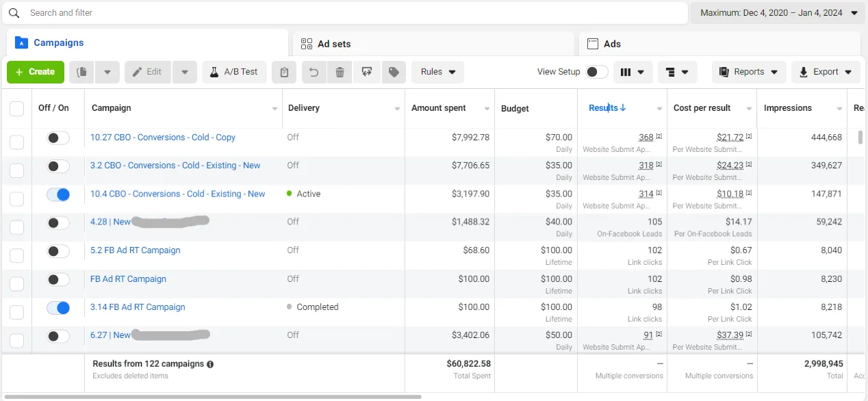Open the Cost per result column dropdown arrow

point(750,109)
